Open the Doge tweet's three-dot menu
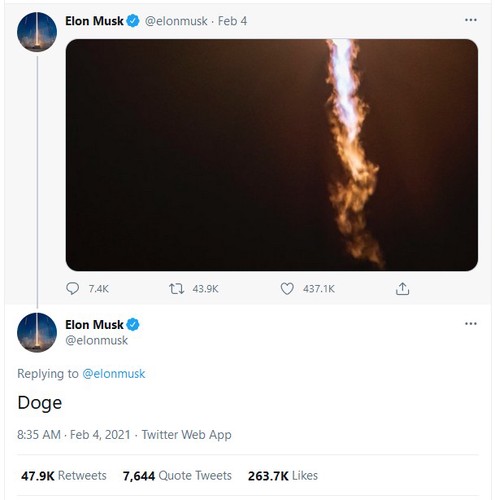The image size is (495, 500). (471, 323)
